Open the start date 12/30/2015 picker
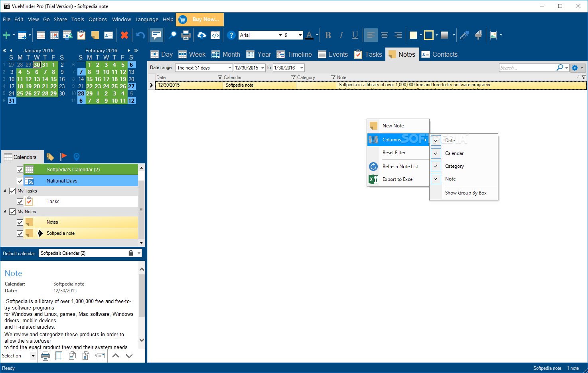588x373 pixels. click(x=262, y=68)
